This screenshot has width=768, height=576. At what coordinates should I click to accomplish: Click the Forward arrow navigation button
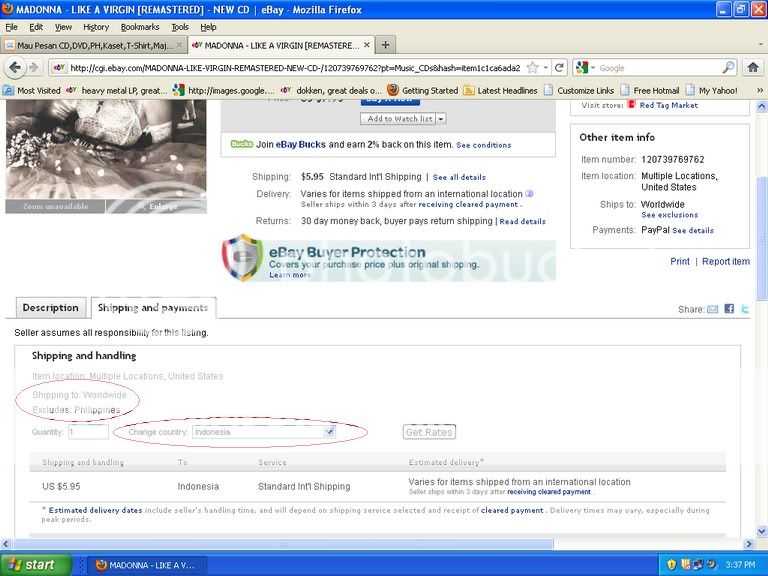point(33,68)
